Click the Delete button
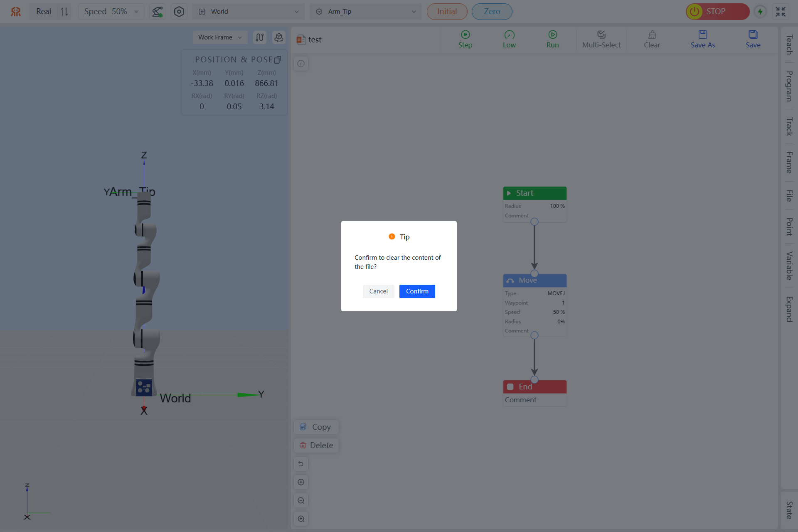The height and width of the screenshot is (532, 798). pyautogui.click(x=316, y=446)
